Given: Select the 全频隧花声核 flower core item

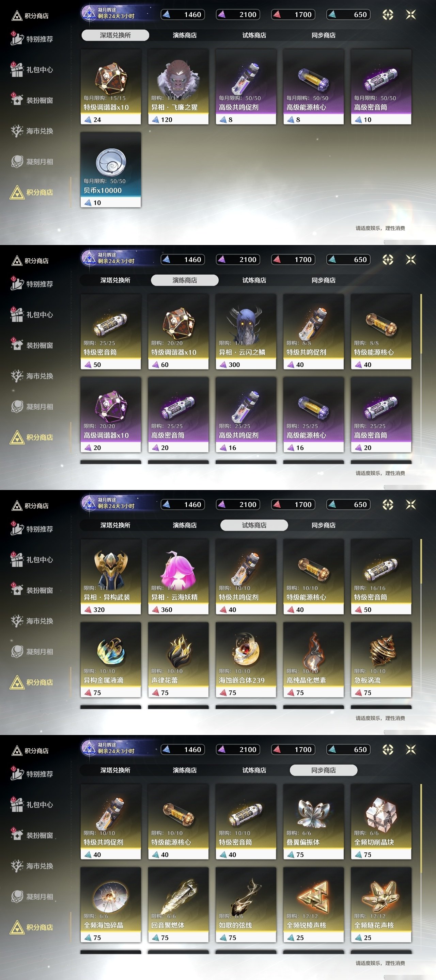Looking at the screenshot, I should [381, 905].
